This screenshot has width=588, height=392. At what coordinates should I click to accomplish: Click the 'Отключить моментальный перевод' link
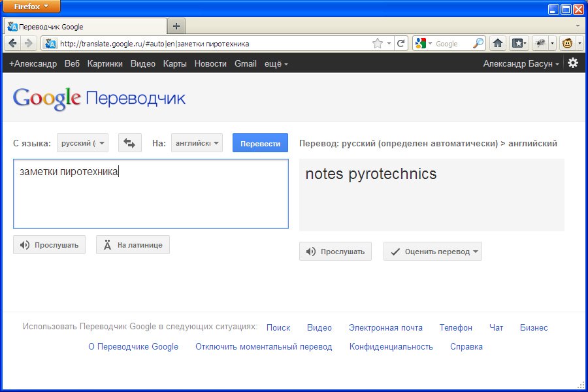coord(263,347)
